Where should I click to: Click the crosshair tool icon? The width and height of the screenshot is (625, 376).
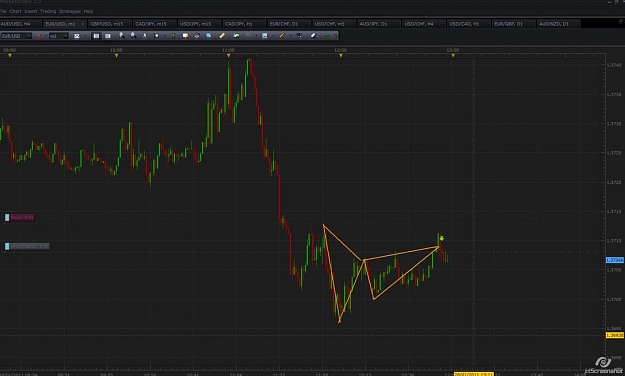tap(248, 36)
